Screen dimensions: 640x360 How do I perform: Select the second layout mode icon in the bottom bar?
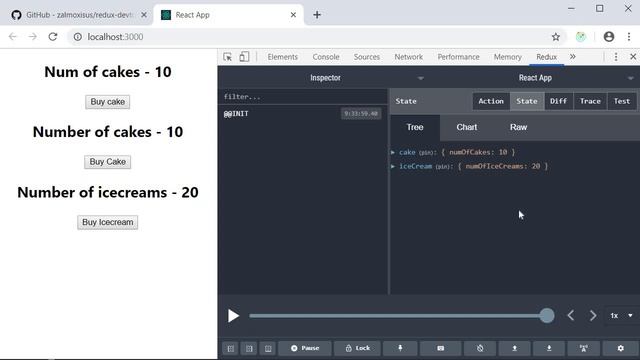click(249, 348)
